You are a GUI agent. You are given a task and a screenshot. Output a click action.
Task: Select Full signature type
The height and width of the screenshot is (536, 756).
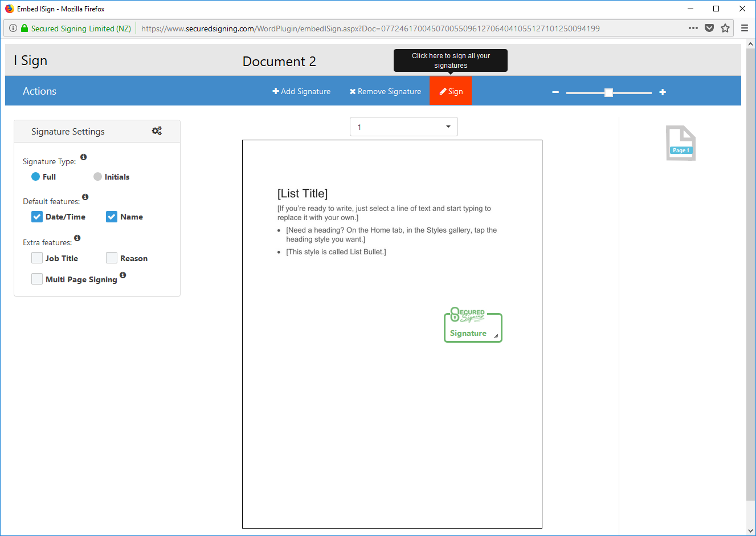[35, 177]
